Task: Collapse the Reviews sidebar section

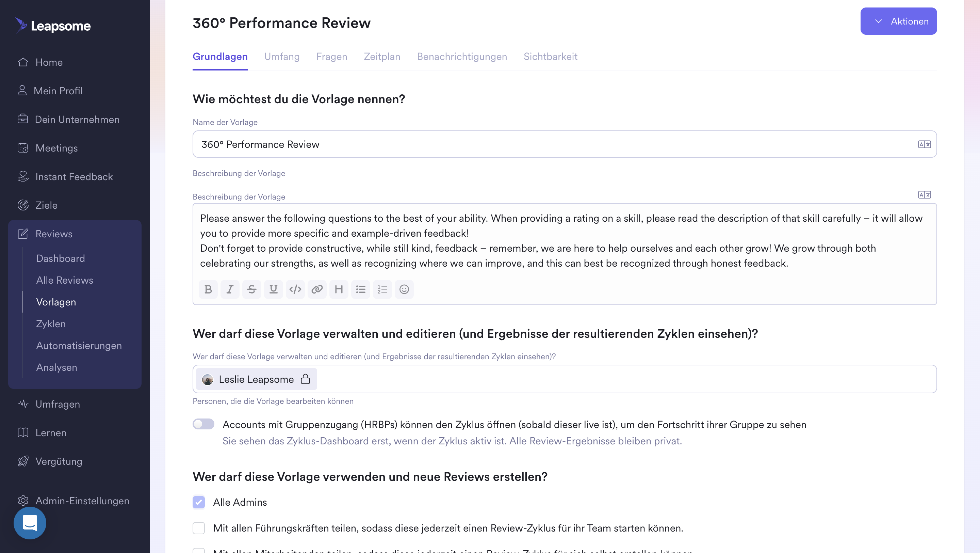Action: (54, 234)
